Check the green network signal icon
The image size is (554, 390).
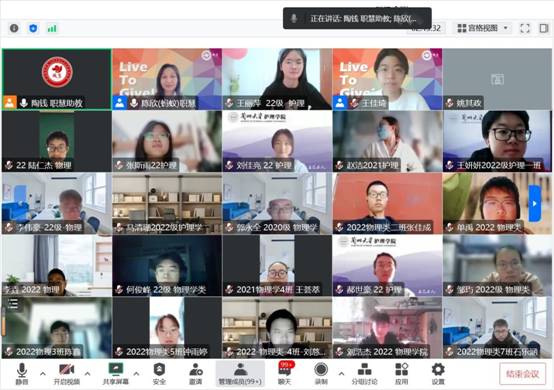(x=52, y=28)
